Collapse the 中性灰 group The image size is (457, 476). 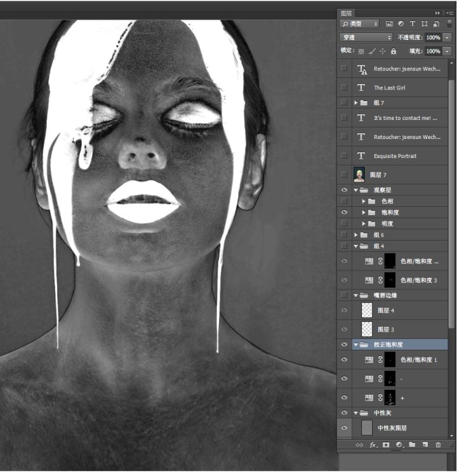355,413
